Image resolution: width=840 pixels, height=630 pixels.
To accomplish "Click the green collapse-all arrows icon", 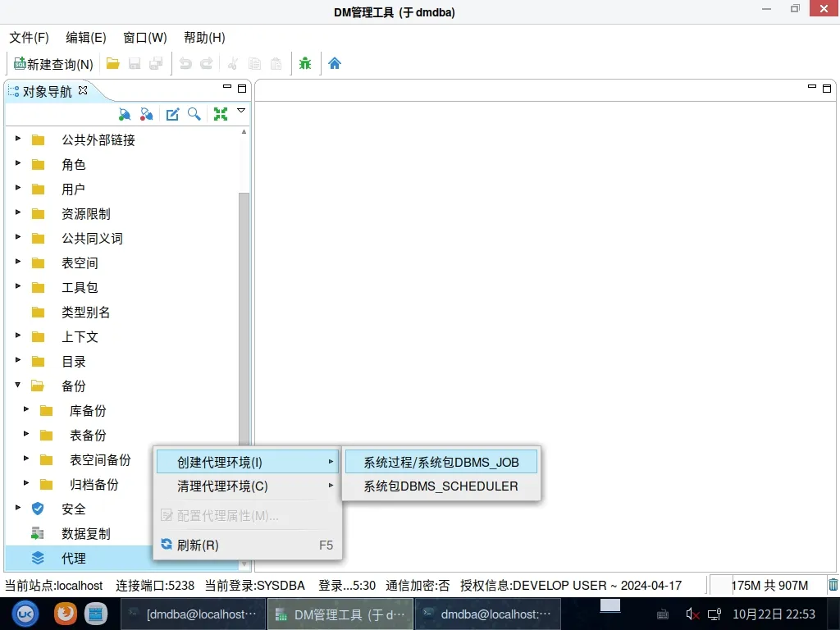I will click(220, 114).
